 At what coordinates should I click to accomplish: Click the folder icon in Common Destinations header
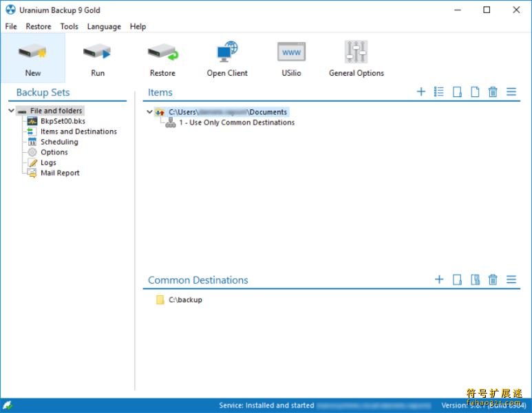tap(457, 279)
